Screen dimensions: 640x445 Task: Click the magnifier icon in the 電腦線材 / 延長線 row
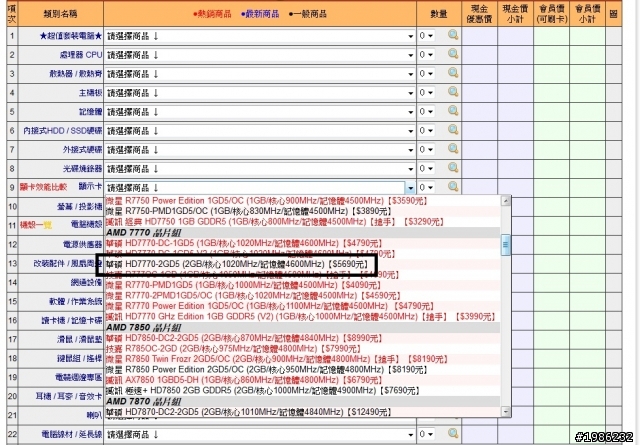[x=453, y=433]
